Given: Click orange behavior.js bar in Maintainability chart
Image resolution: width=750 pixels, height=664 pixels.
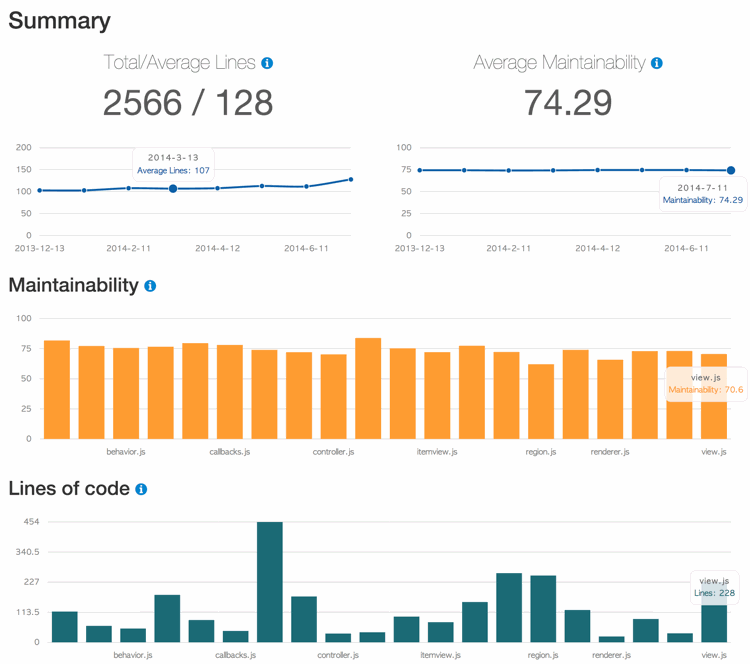Looking at the screenshot, I should tap(126, 393).
